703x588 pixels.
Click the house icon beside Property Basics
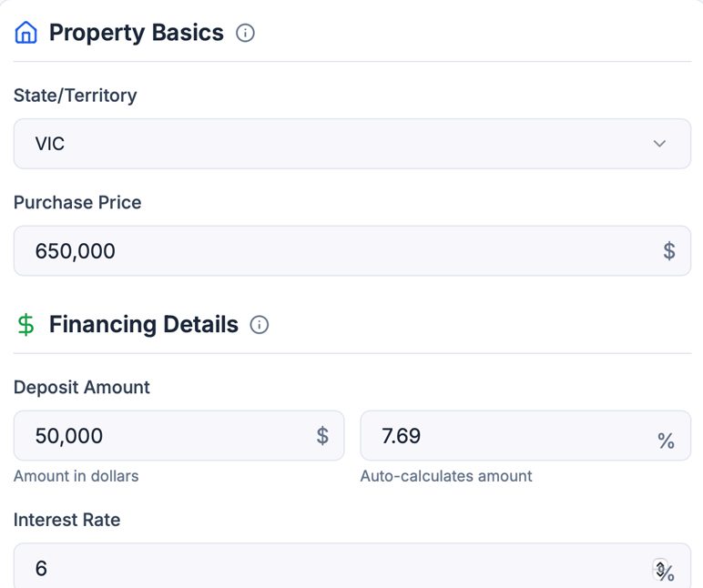26,33
